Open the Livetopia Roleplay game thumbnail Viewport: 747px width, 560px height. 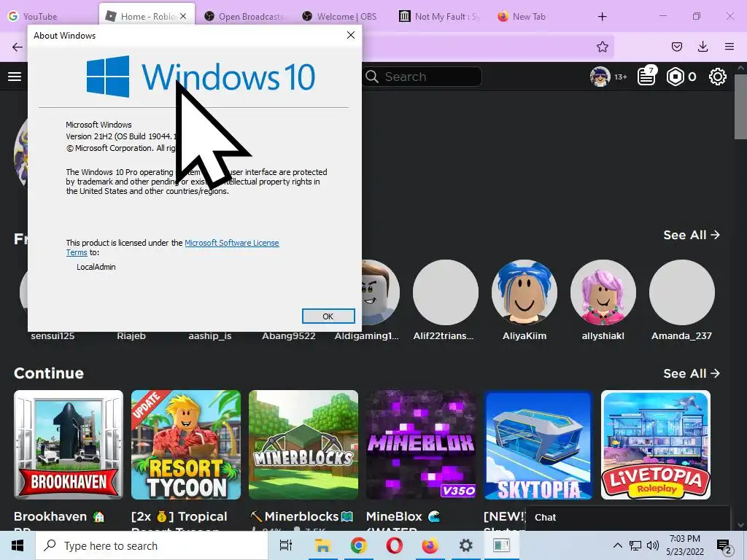pos(656,445)
